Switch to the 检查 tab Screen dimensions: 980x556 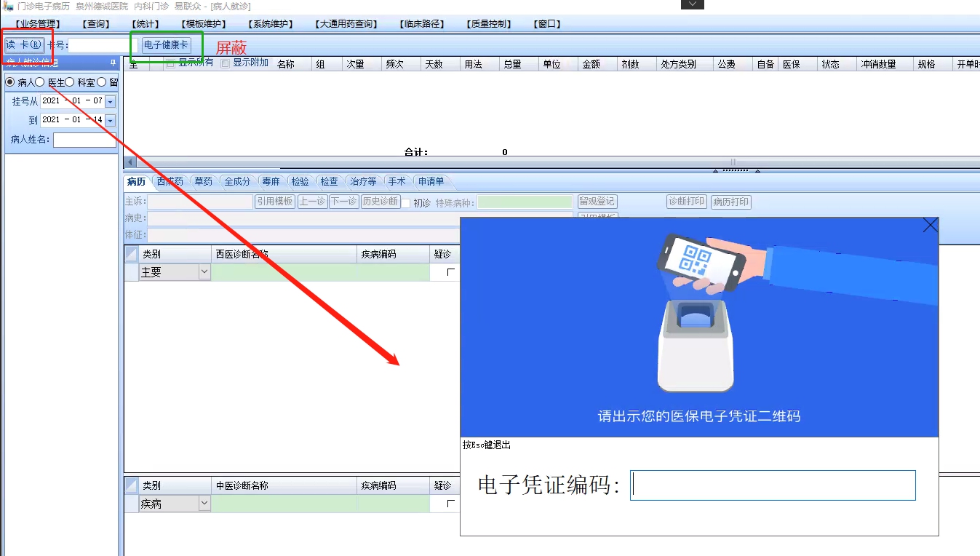pos(329,181)
